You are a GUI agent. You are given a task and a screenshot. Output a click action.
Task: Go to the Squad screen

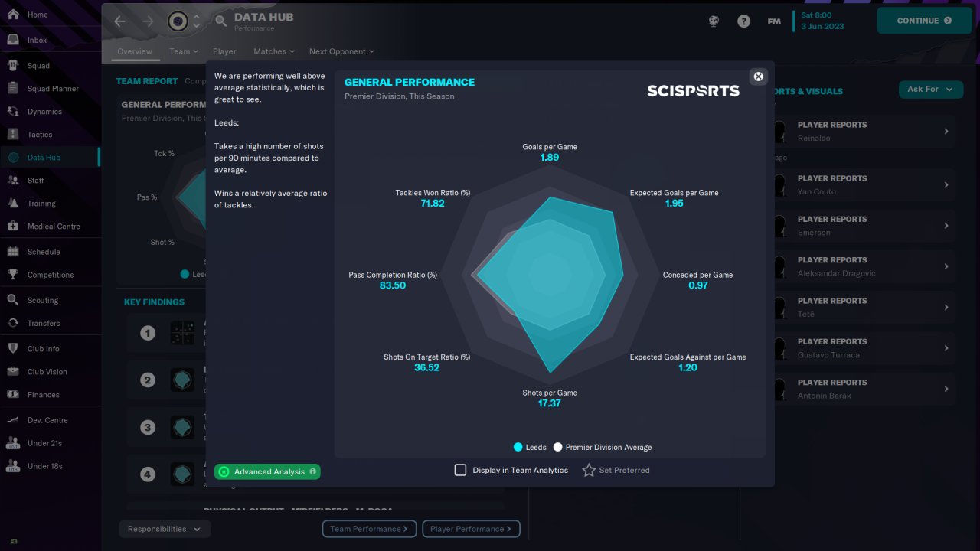click(51, 66)
